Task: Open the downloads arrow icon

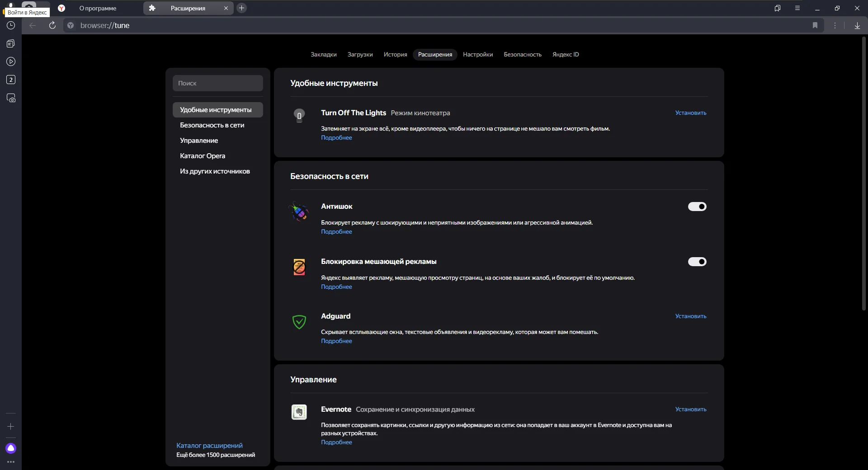Action: (x=857, y=25)
